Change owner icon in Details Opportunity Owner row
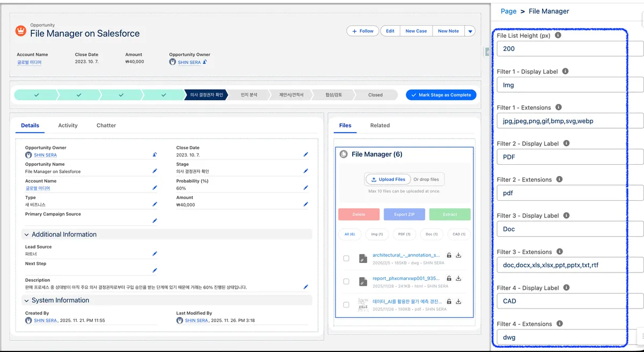This screenshot has height=352, width=644. [155, 155]
